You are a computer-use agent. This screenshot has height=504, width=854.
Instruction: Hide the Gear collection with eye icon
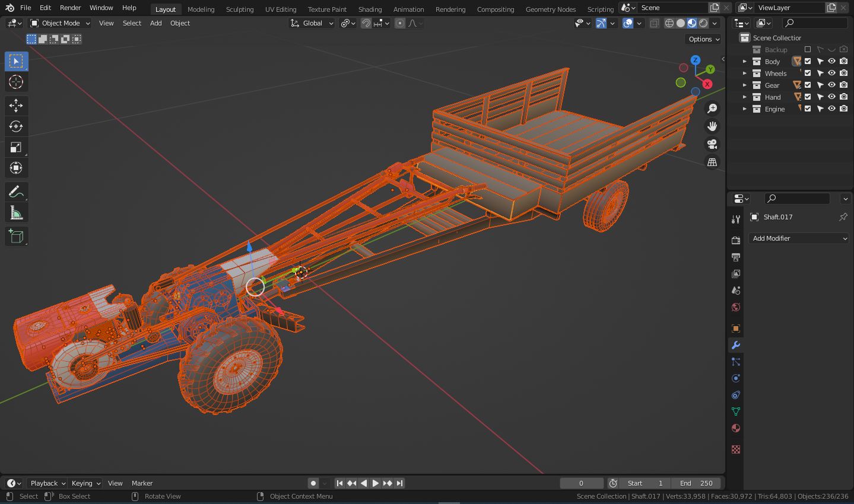[831, 85]
